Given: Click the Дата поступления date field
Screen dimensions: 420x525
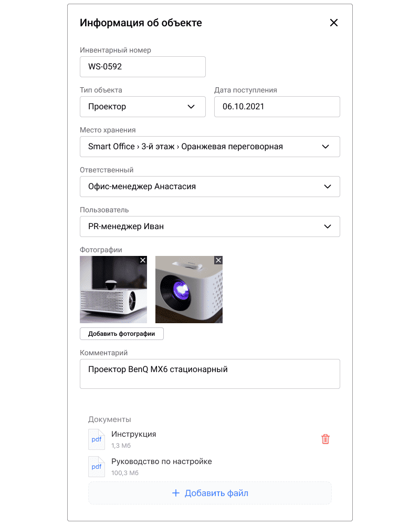Looking at the screenshot, I should (x=277, y=107).
